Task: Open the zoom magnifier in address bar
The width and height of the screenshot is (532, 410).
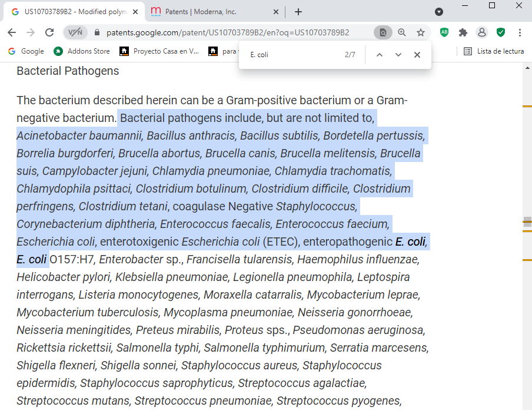Action: coord(402,32)
